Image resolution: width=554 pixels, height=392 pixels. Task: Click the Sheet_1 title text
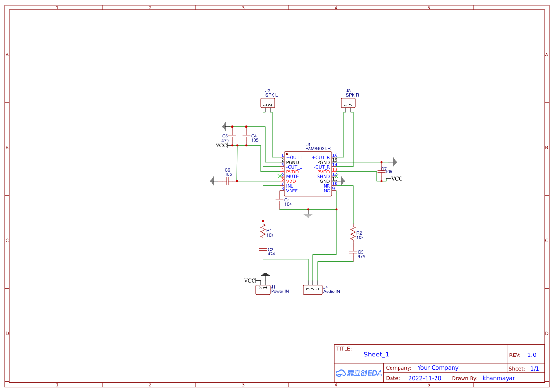coord(376,354)
